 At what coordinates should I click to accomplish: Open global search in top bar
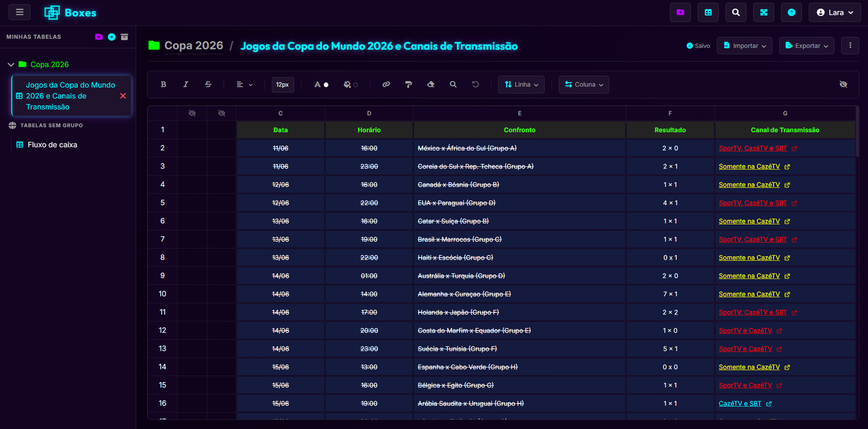click(x=736, y=12)
